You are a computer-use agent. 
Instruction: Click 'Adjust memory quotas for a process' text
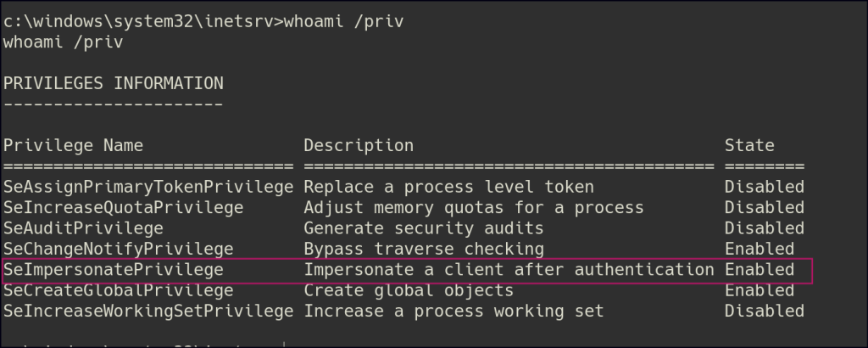point(474,207)
